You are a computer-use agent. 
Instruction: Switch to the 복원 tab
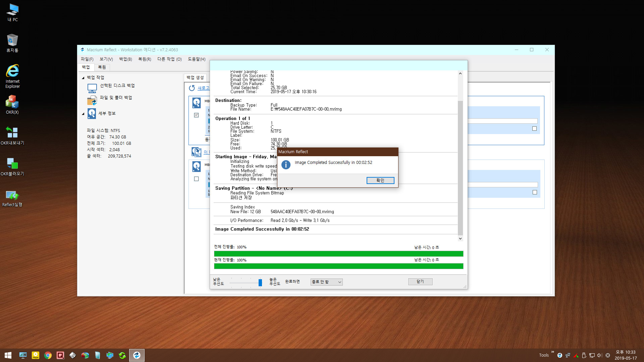click(x=102, y=67)
